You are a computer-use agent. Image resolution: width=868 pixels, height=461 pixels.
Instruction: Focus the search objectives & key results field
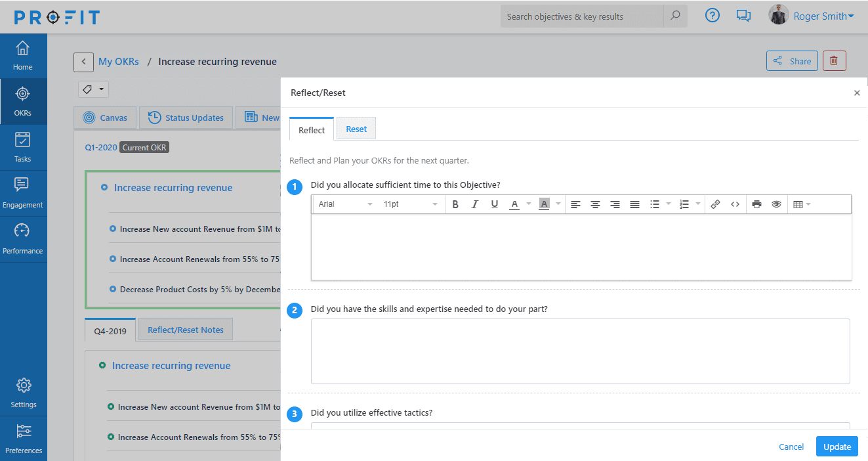click(582, 16)
